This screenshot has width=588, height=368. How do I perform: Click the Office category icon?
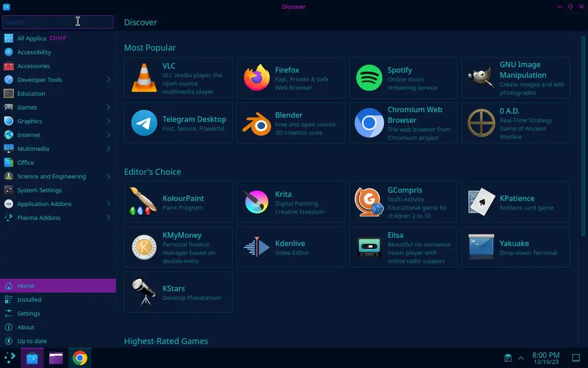tap(9, 162)
